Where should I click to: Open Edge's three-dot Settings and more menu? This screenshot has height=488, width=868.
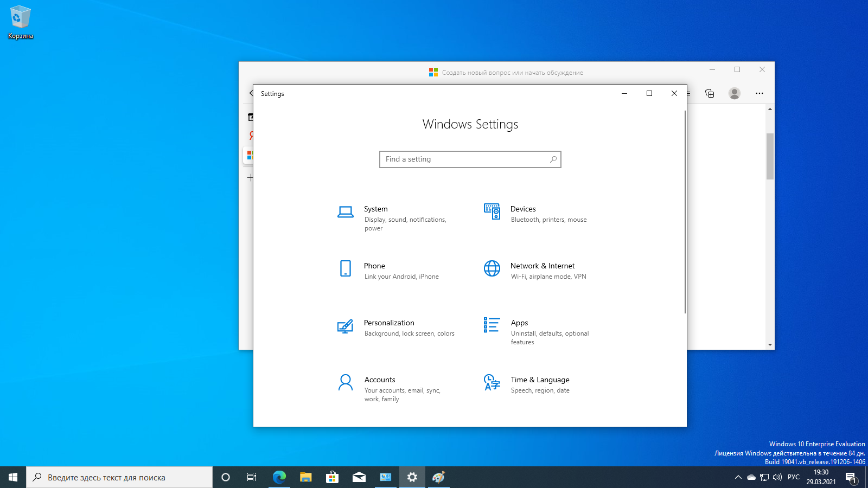(x=759, y=93)
